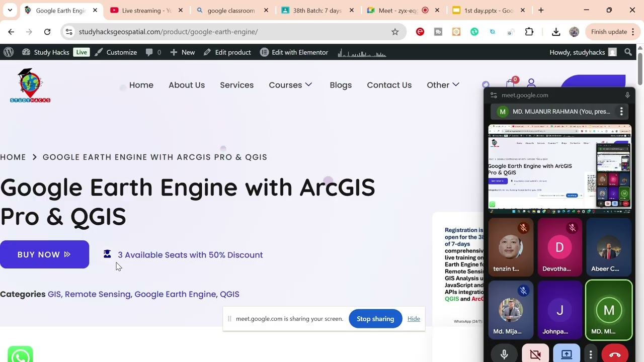Open the WordPress logo menu
This screenshot has height=362, width=644.
tap(9, 52)
